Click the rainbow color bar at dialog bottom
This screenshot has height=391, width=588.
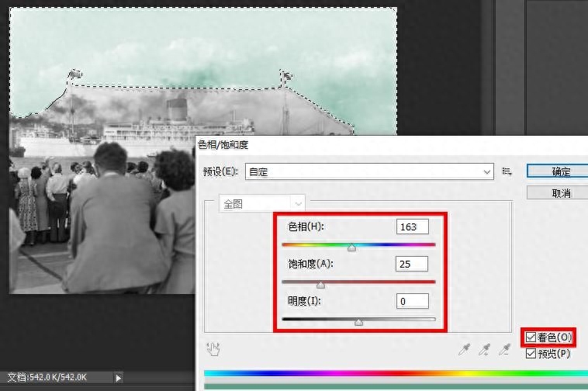396,373
